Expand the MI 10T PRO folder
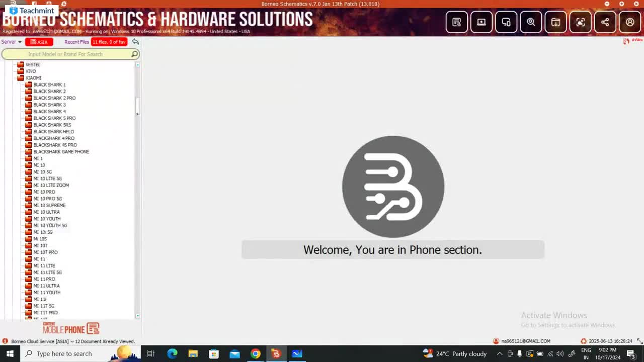644x362 pixels. tap(28, 252)
